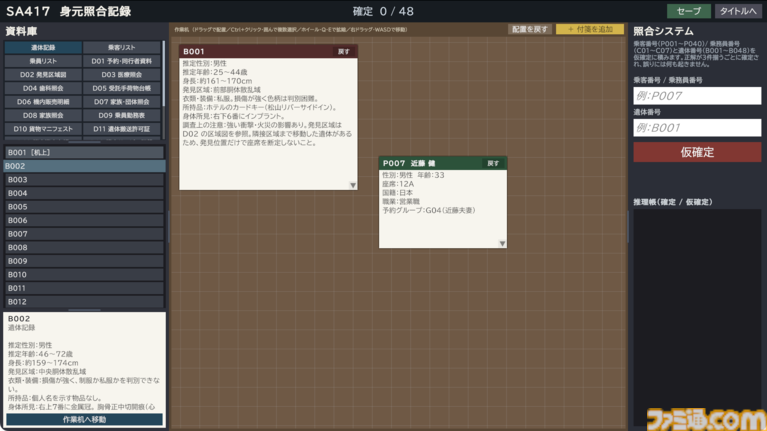Return to title via タイトルへ
The image size is (767, 431).
point(738,11)
